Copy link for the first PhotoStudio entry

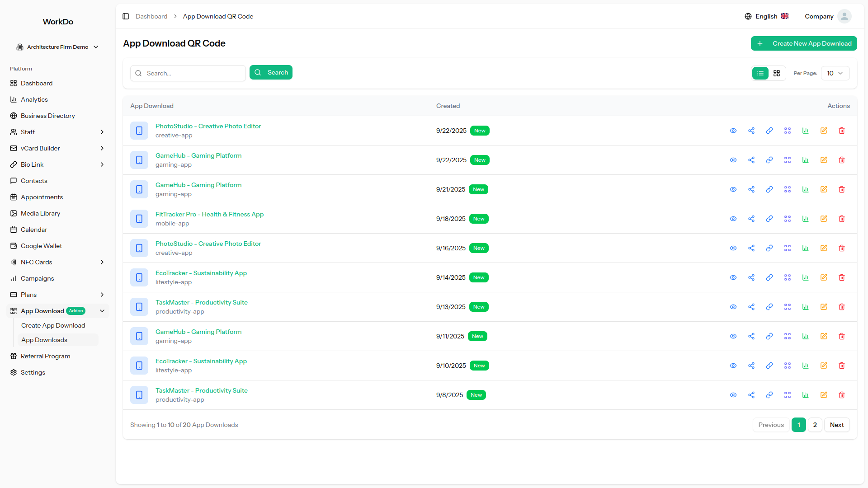769,131
